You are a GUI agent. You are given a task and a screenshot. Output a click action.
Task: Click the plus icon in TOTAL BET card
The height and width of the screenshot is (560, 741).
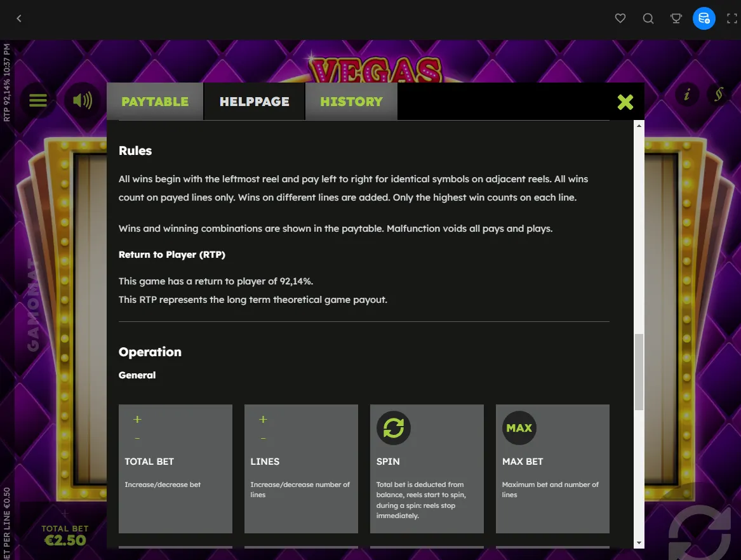[x=137, y=419]
